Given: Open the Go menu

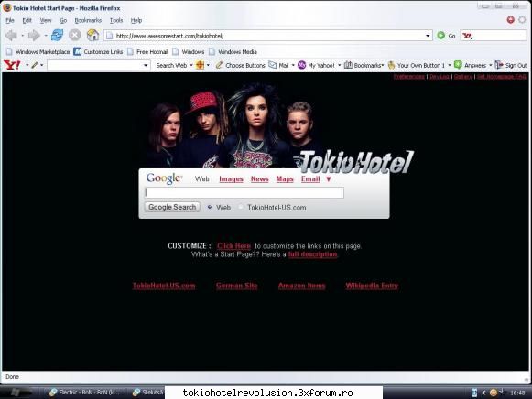Looking at the screenshot, I should point(63,20).
